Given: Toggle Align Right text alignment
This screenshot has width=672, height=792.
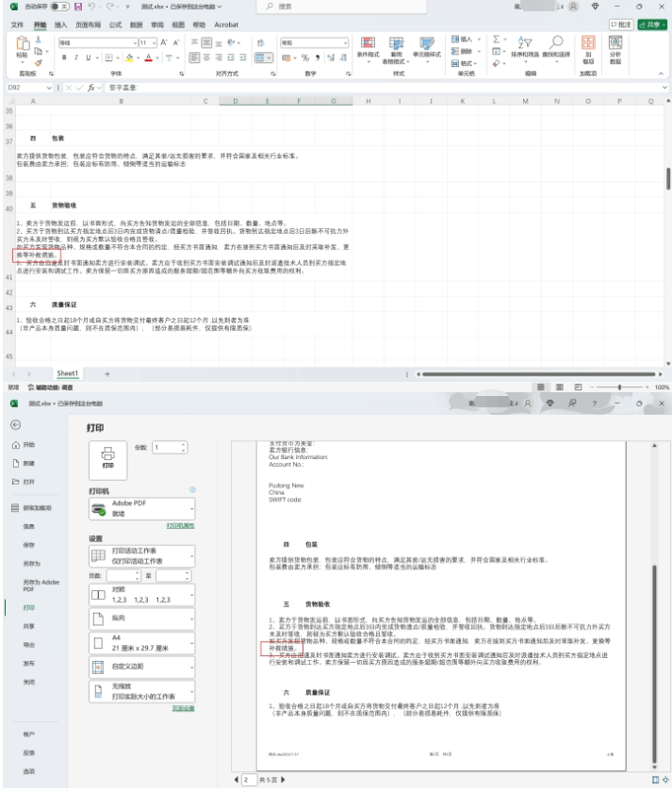Looking at the screenshot, I should [x=219, y=58].
